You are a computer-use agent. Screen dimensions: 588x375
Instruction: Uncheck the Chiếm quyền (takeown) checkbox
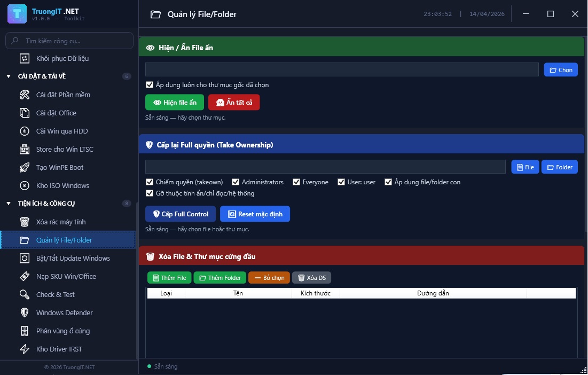point(150,182)
